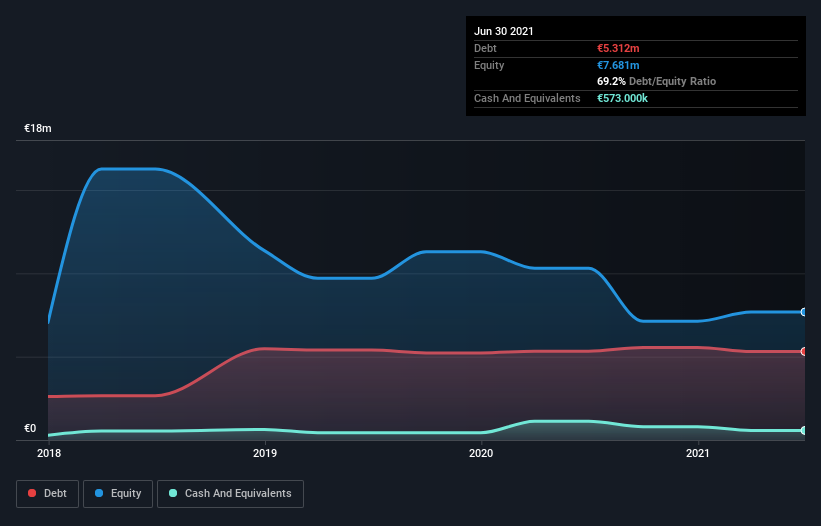
Task: Click the 2020 axis label
Action: tap(481, 453)
